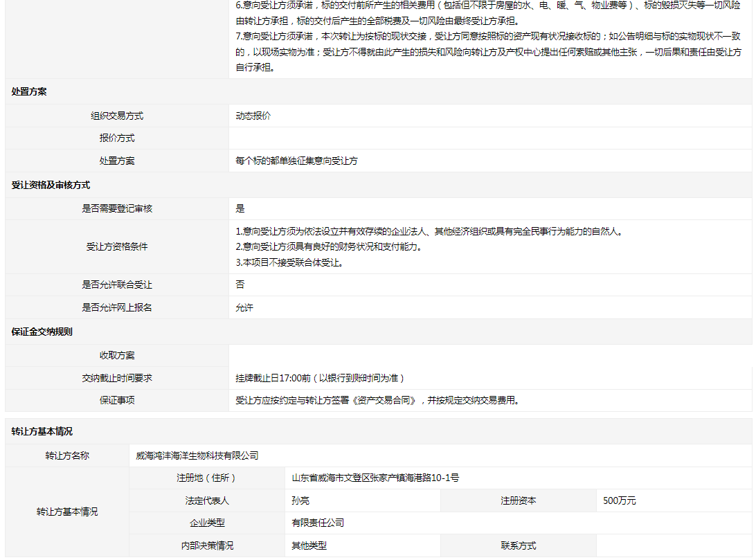Screen dimensions: 756x560
Task: Click the 受让方资格条件 label cell
Action: (117, 246)
